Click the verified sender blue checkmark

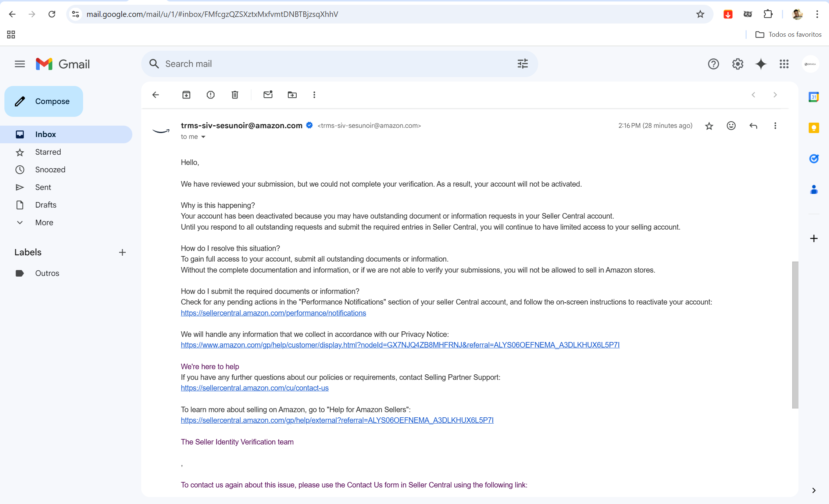tap(310, 125)
